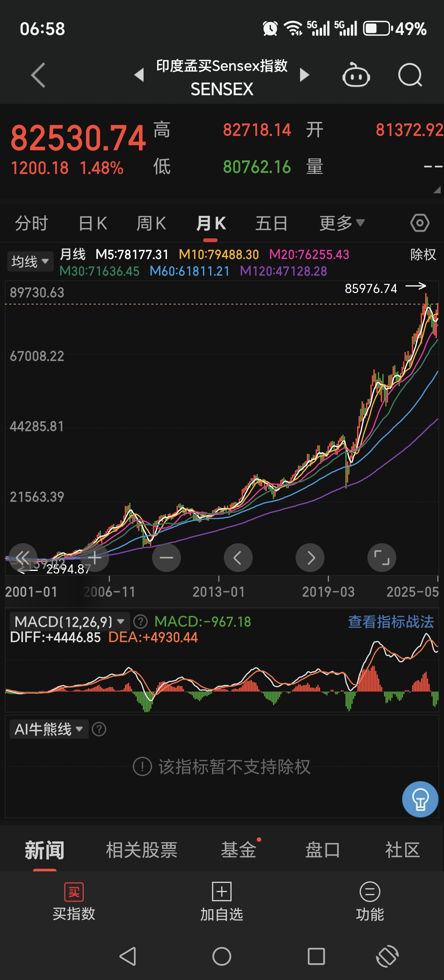Open MACD indicator help question mark
This screenshot has height=980, width=444.
141,622
